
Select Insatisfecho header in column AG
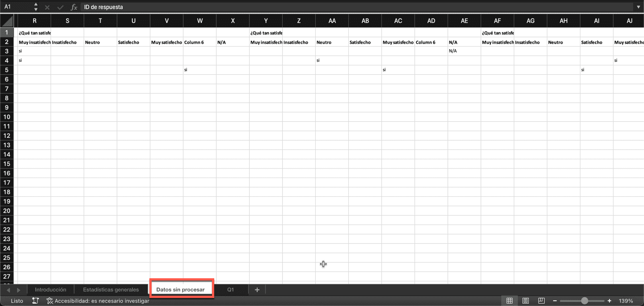point(531,42)
